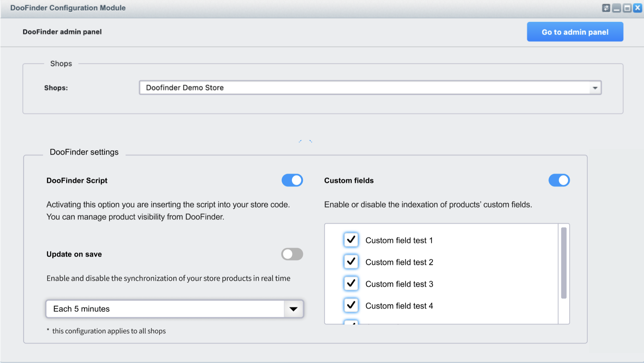The height and width of the screenshot is (363, 644).
Task: Uncheck the Custom field test 3 checkbox
Action: pos(351,283)
